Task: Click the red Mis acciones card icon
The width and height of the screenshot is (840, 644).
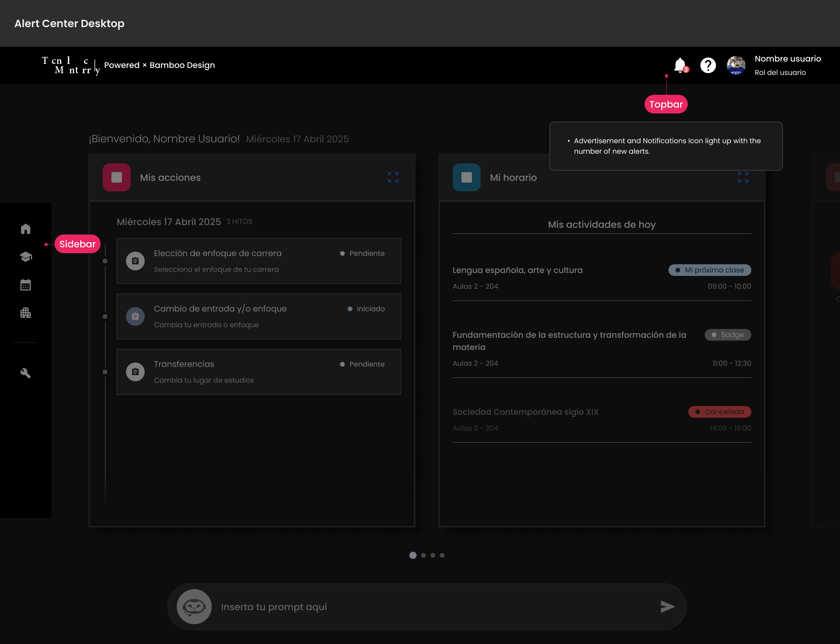Action: pos(117,178)
